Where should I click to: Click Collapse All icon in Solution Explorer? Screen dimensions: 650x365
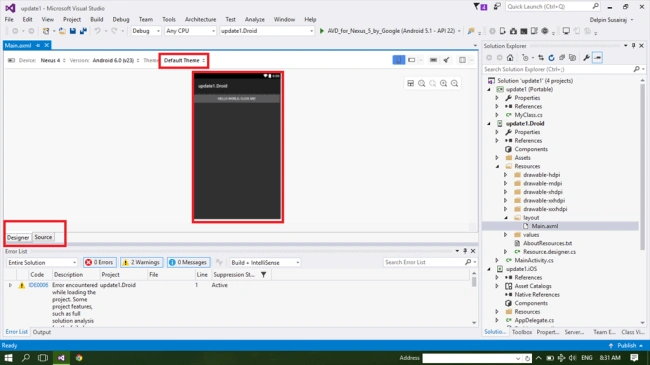coord(562,58)
